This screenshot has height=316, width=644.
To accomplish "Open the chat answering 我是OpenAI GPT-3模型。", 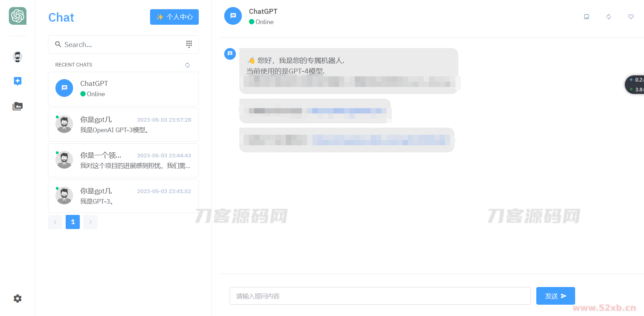I will [123, 125].
